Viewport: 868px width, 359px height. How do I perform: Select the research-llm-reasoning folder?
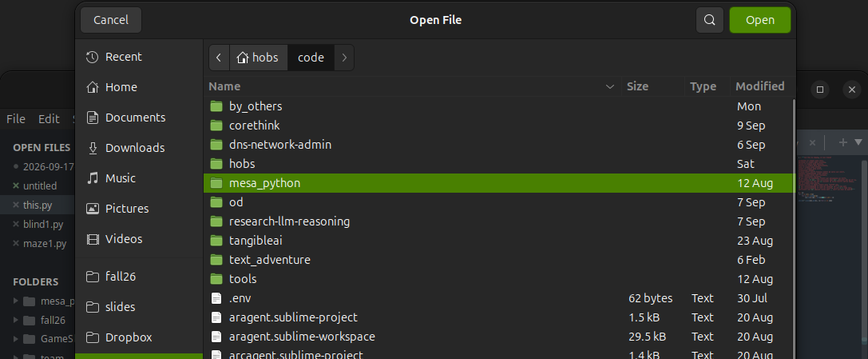pos(499,221)
